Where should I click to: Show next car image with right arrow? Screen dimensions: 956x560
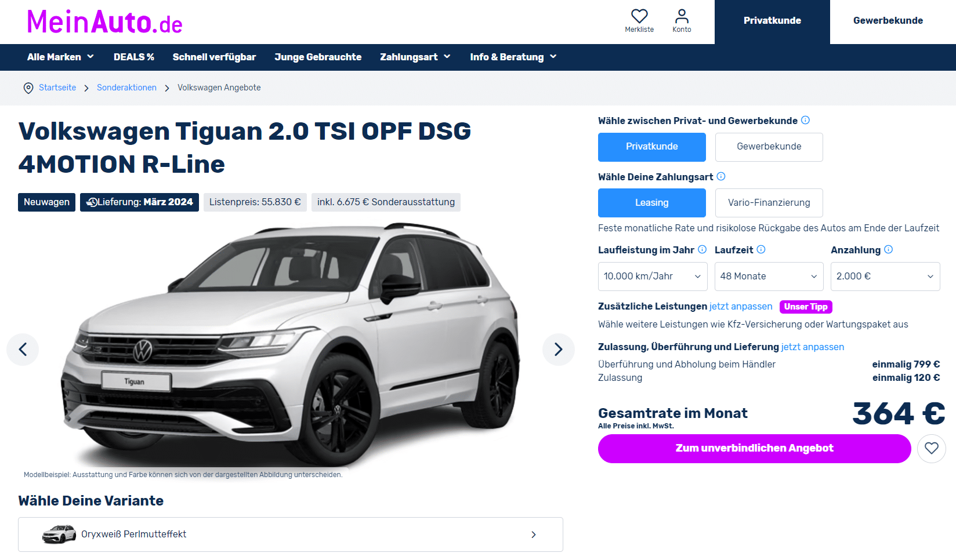(559, 349)
